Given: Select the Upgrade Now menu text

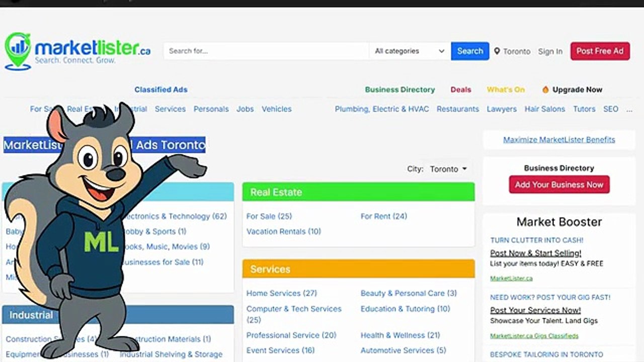Looking at the screenshot, I should [577, 89].
